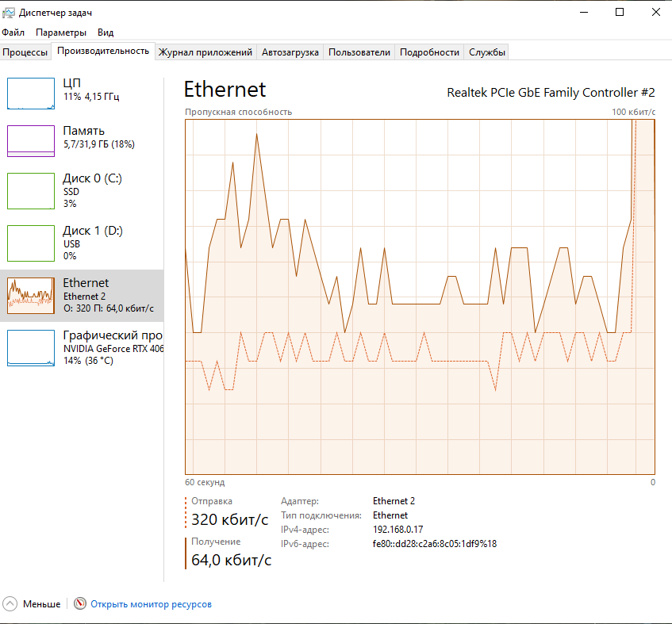Screen dimensions: 672x624
Task: Switch to the Подробности tab
Action: click(x=429, y=52)
